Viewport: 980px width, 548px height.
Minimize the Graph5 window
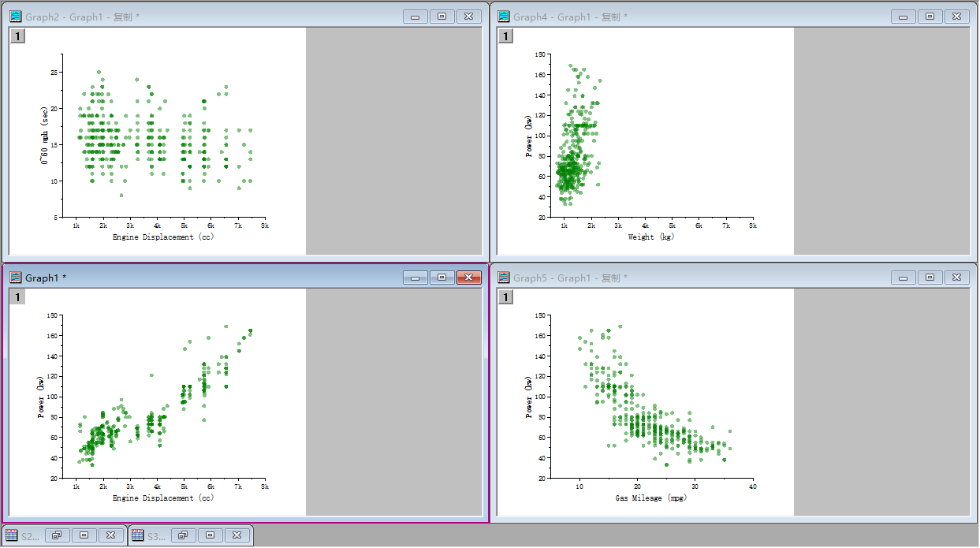click(x=903, y=278)
